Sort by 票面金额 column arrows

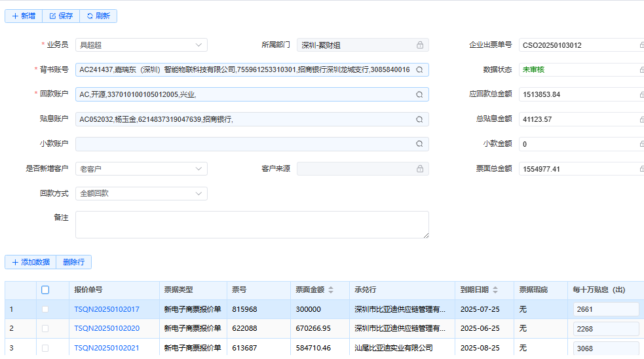331,290
